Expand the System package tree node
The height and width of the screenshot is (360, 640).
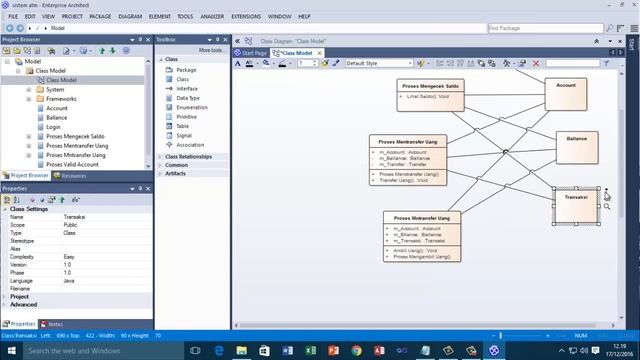point(29,89)
